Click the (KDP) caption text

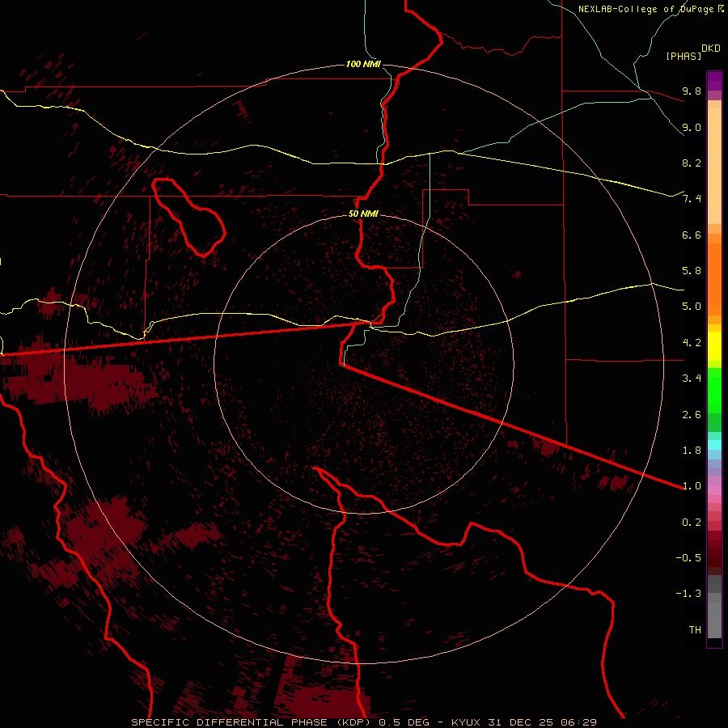click(355, 722)
